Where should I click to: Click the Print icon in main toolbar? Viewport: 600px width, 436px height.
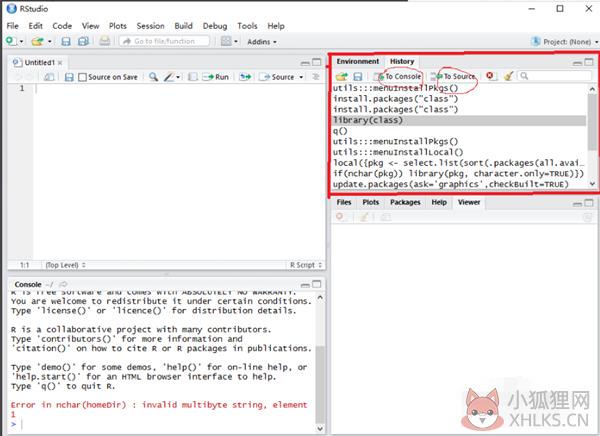click(x=104, y=41)
